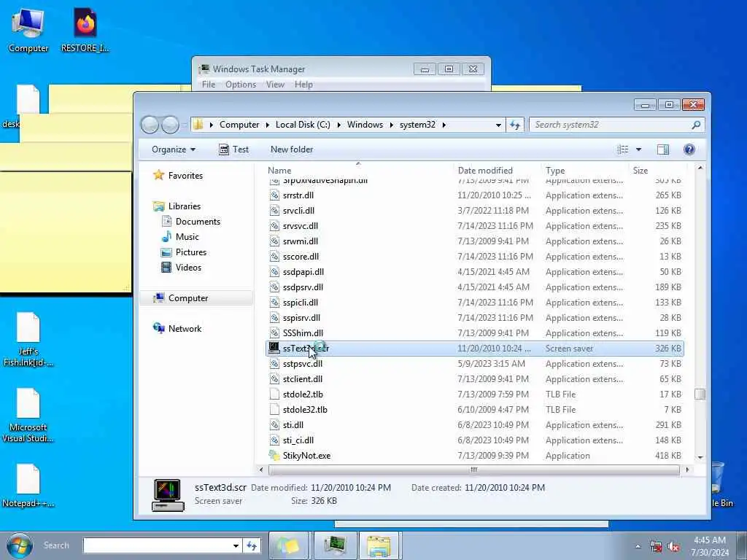Open Sticky Notes taskbar button
The width and height of the screenshot is (747, 560).
289,545
